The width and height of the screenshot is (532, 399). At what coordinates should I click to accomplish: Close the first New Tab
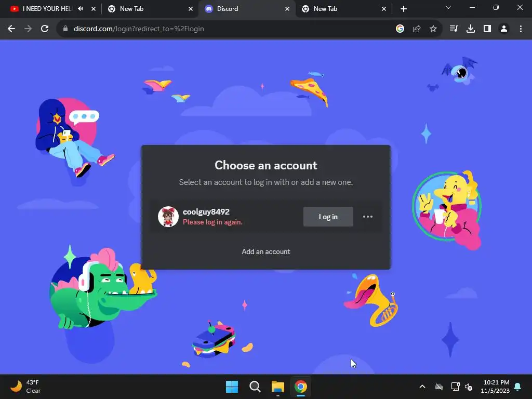(x=191, y=9)
